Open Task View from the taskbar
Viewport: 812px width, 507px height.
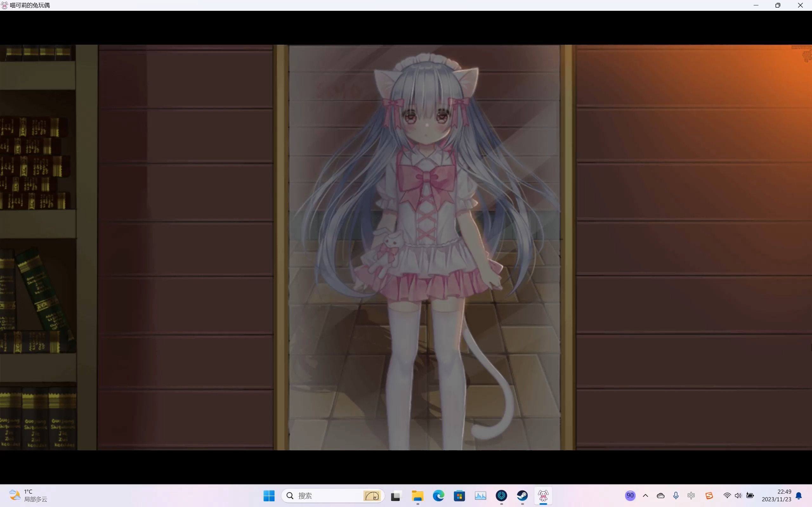click(396, 496)
